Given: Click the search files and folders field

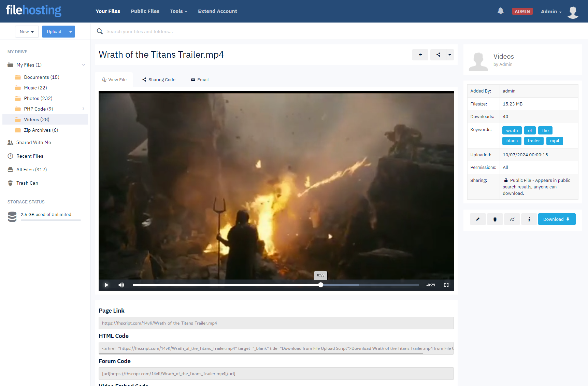Looking at the screenshot, I should 239,31.
